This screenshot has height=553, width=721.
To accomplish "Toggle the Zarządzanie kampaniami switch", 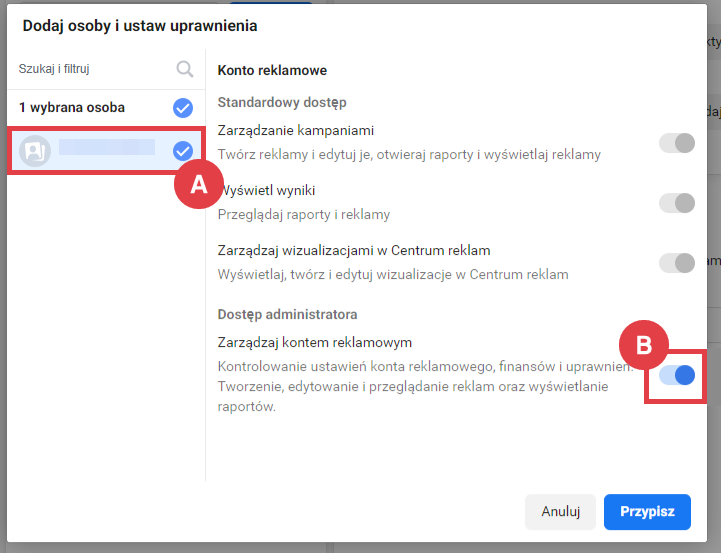I will (677, 143).
